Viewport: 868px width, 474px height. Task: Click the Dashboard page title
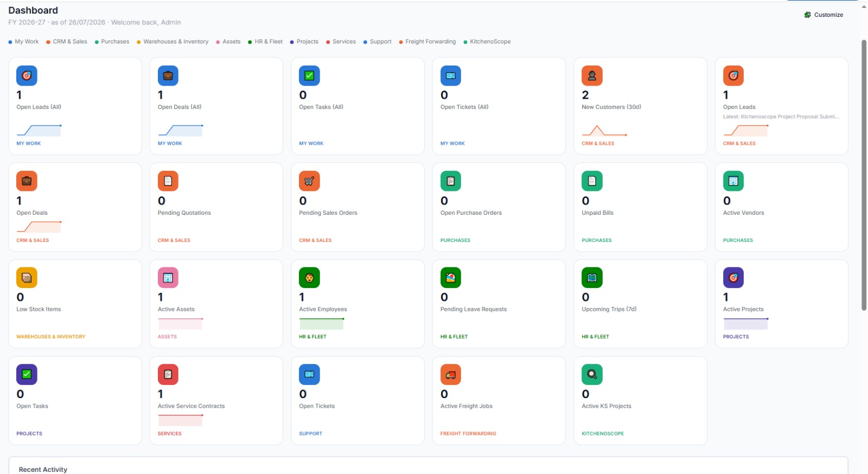coord(33,10)
